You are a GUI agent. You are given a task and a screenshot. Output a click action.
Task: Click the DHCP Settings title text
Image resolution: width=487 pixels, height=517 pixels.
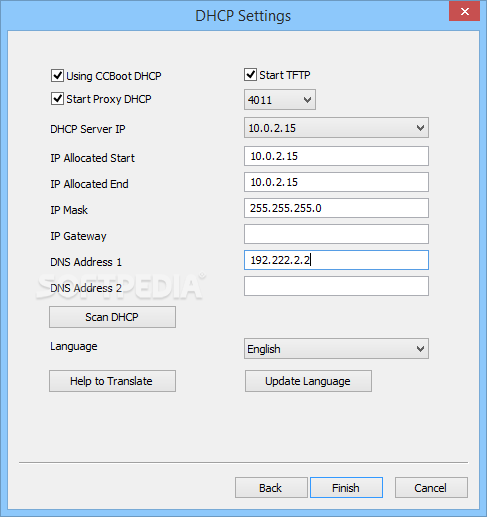pos(243,16)
